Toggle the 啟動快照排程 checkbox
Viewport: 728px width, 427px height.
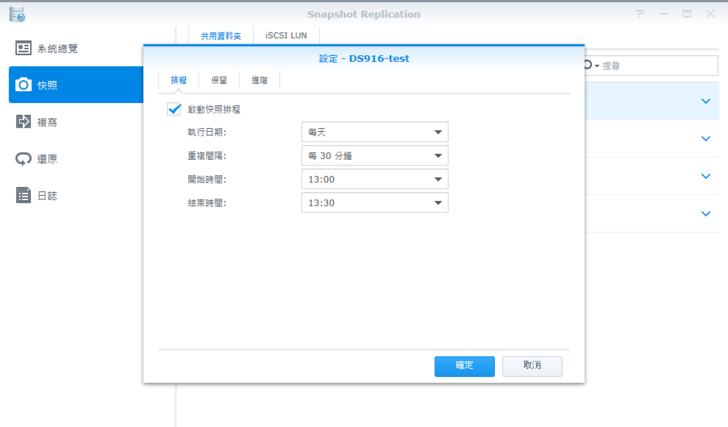point(175,109)
